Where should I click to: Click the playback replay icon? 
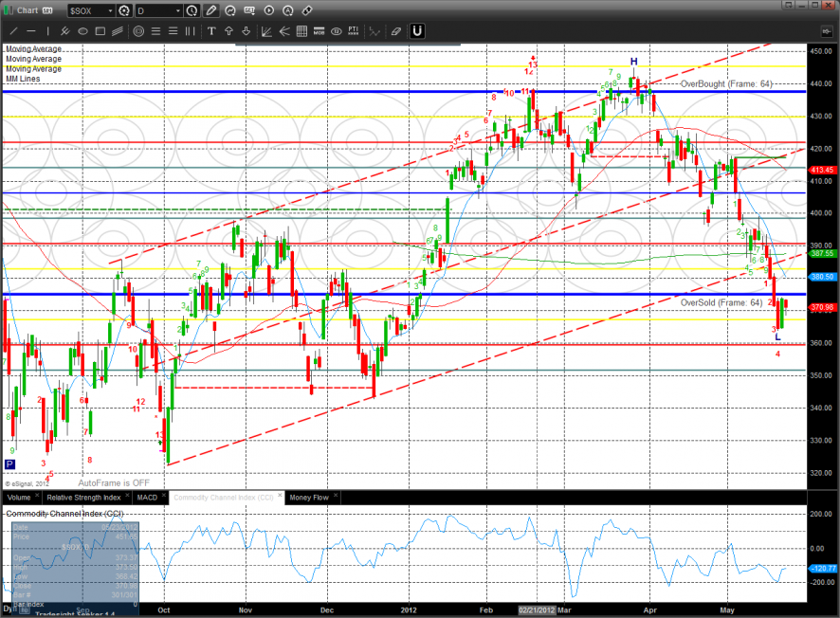point(269,10)
